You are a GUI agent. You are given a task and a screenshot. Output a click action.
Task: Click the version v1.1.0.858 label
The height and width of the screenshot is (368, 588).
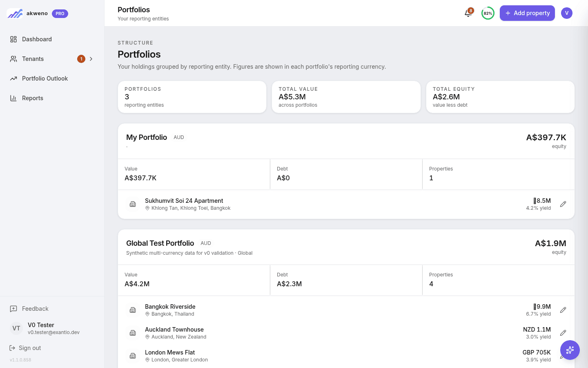pos(20,360)
